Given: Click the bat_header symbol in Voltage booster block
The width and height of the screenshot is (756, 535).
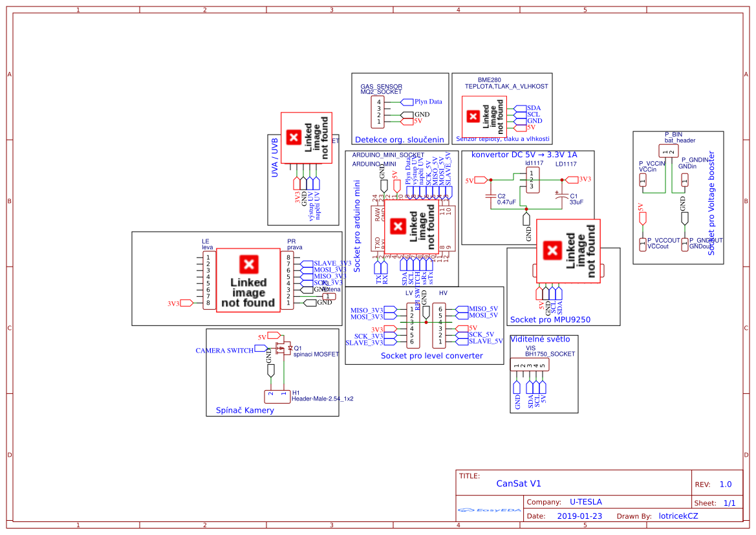Looking at the screenshot, I should tap(669, 149).
